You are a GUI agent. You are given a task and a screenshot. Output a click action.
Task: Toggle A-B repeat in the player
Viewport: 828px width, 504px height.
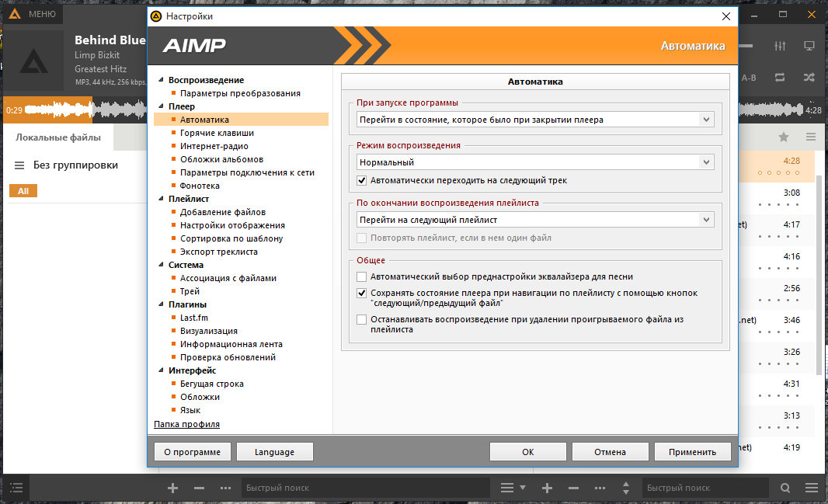[x=749, y=78]
